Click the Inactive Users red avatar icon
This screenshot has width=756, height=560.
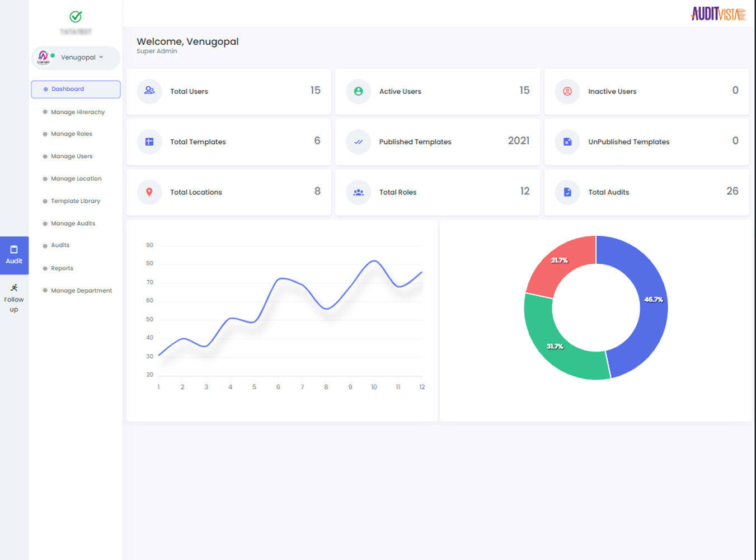pyautogui.click(x=567, y=91)
